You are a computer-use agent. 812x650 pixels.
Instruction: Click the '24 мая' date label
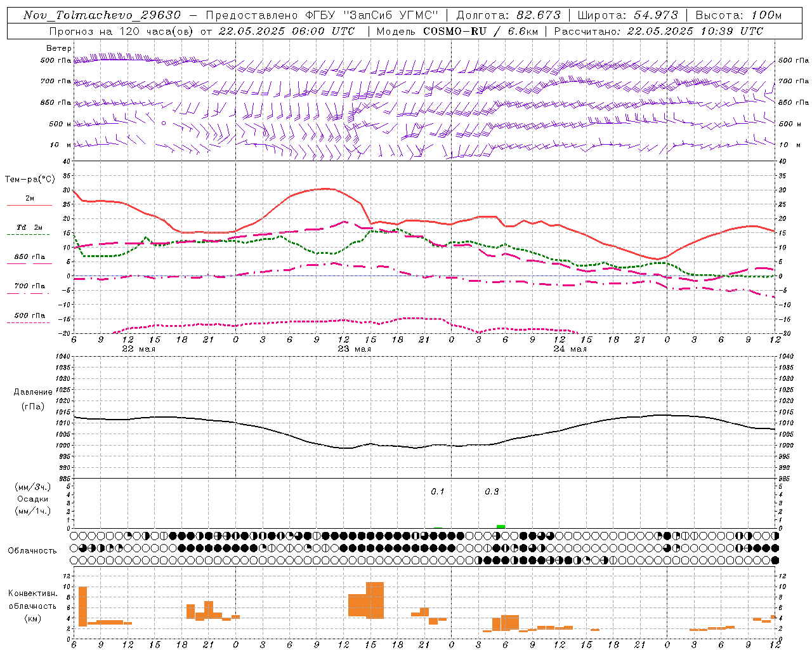point(570,348)
